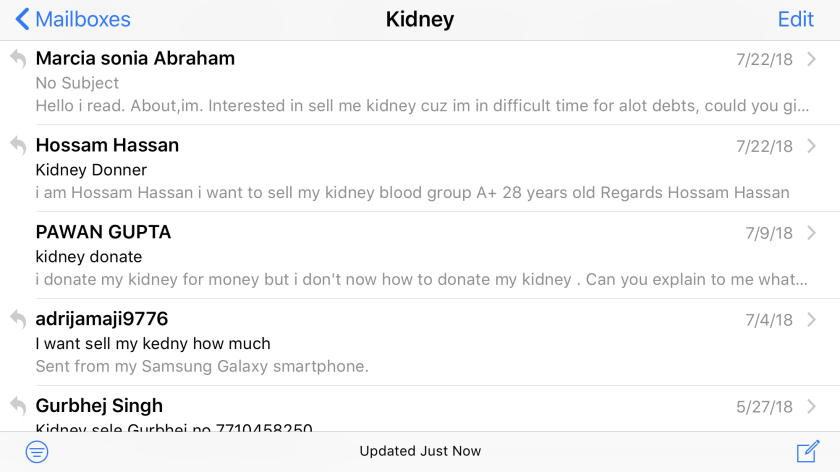Screen dimensions: 840x472
Task: Tap the Edit button
Action: 796,19
